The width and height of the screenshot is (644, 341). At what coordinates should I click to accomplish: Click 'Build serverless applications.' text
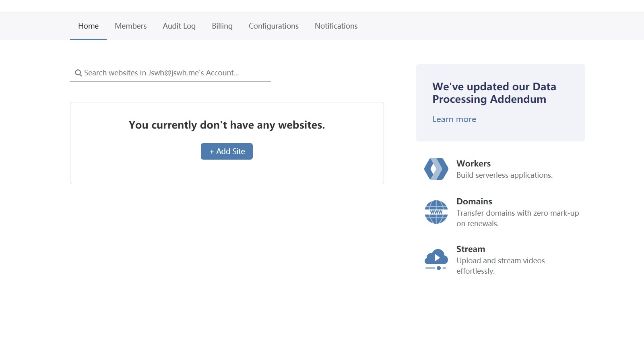504,175
